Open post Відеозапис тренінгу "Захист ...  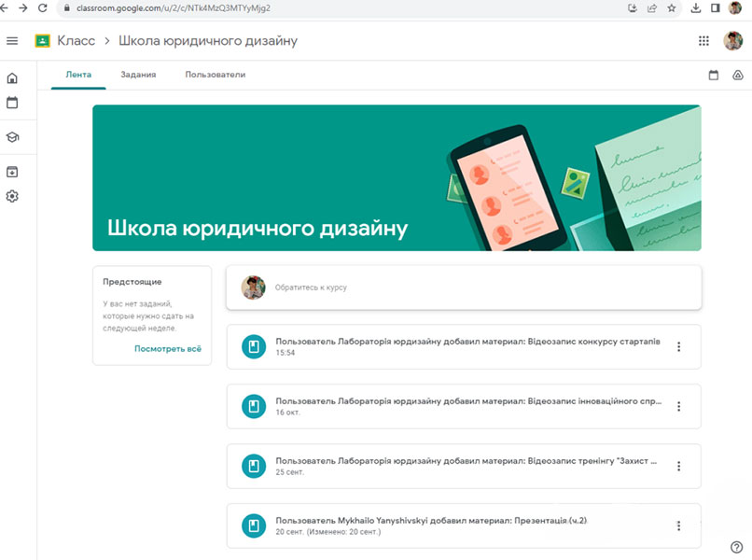(x=464, y=467)
